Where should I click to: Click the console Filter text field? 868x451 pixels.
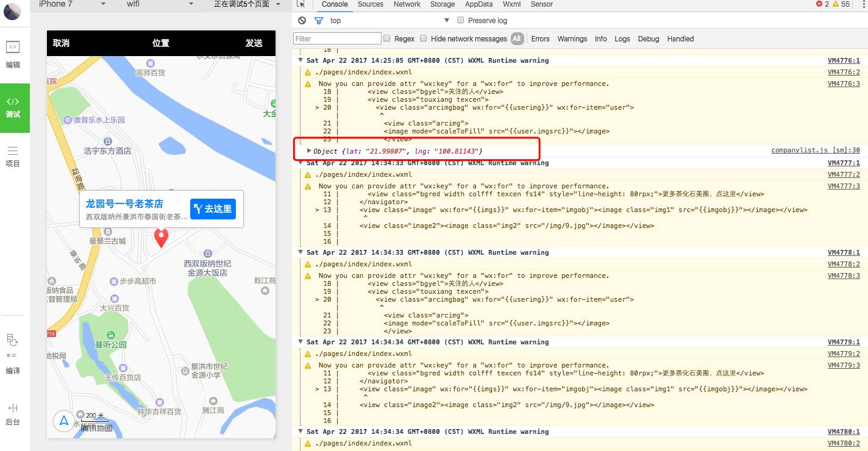(x=337, y=38)
